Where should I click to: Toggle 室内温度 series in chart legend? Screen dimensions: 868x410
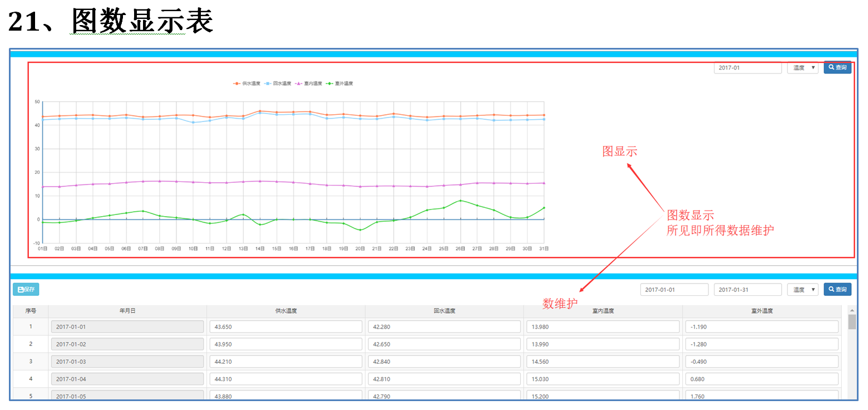309,84
